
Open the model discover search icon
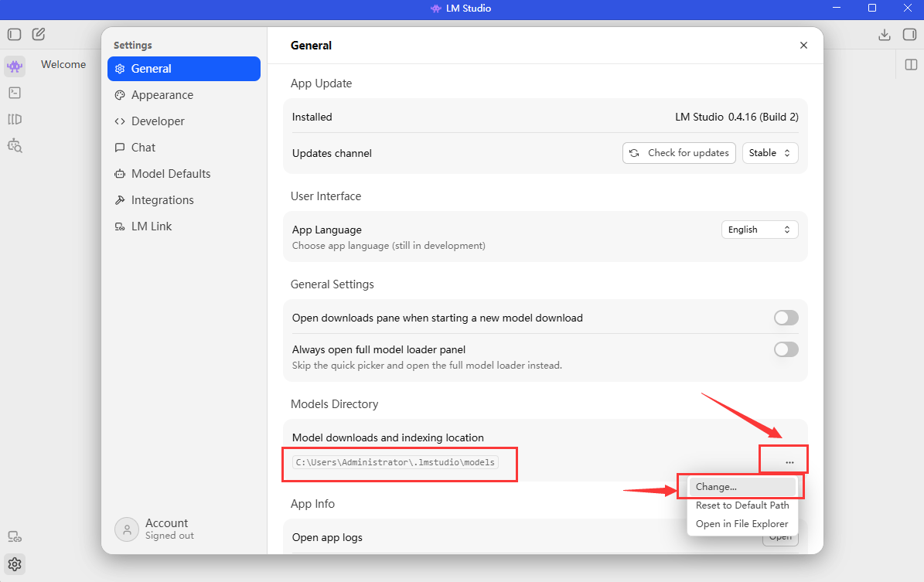(15, 145)
